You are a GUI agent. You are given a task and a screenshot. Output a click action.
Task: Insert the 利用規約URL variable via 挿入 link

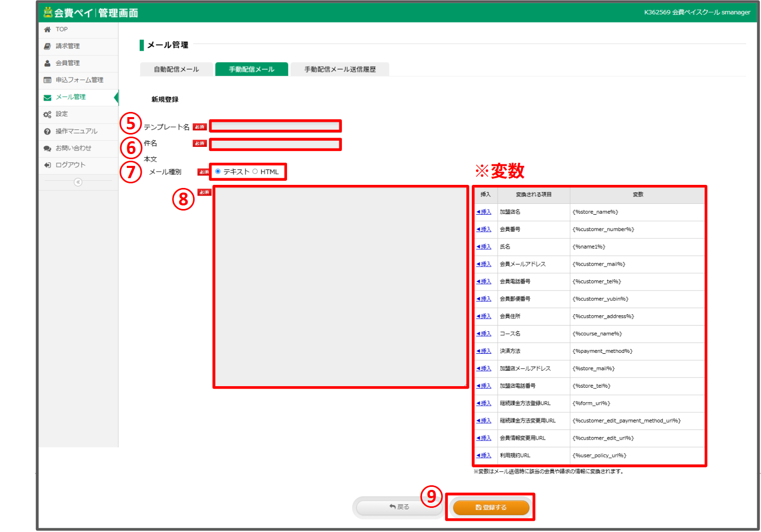tap(484, 455)
